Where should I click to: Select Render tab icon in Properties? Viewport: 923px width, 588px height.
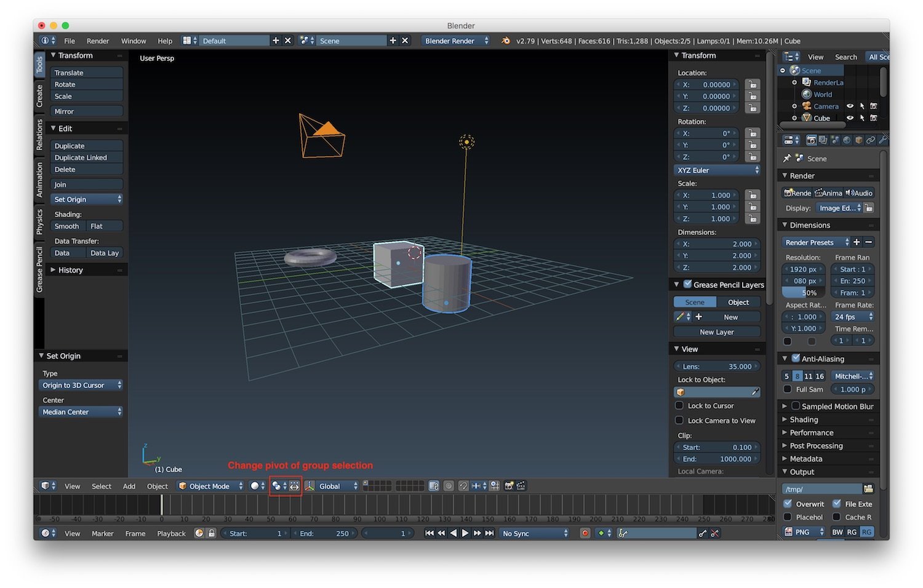pyautogui.click(x=811, y=140)
